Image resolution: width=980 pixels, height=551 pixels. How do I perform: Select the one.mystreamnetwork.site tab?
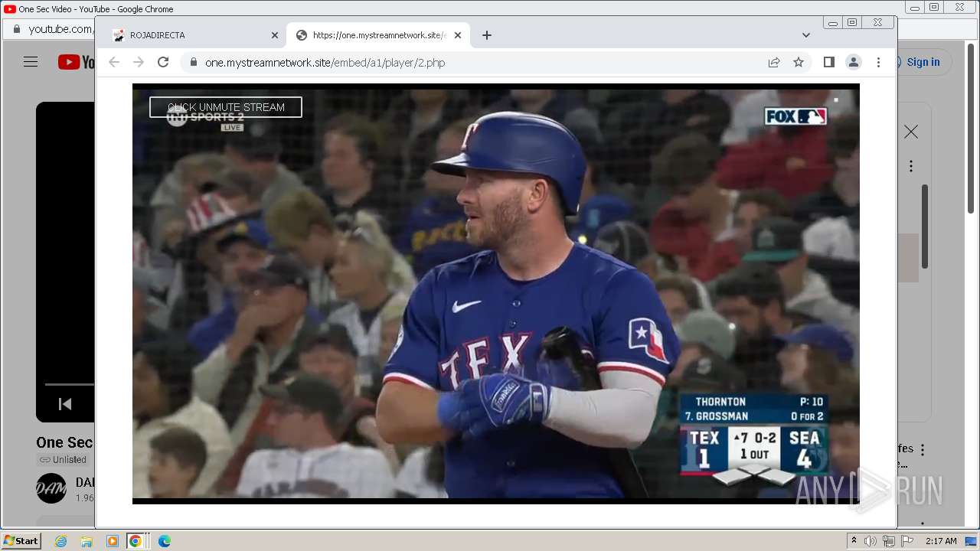tap(378, 35)
